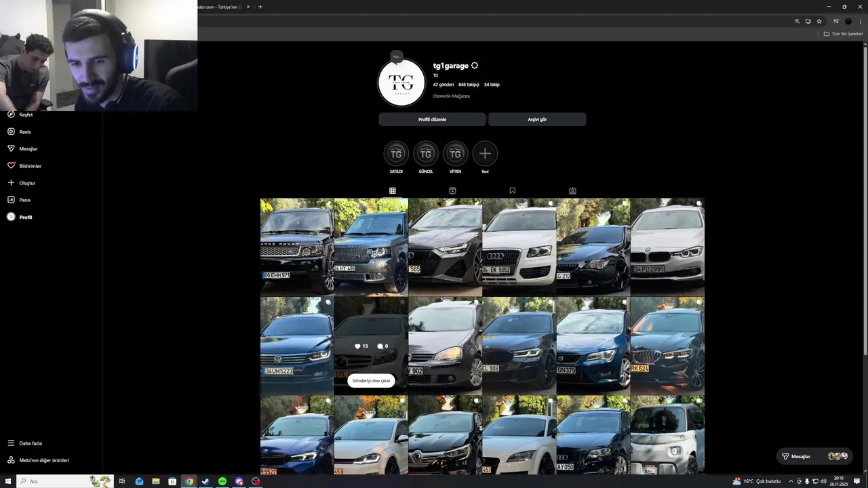Screen dimensions: 868x488
Task: Bookmark this page with the star
Action: pyautogui.click(x=819, y=21)
